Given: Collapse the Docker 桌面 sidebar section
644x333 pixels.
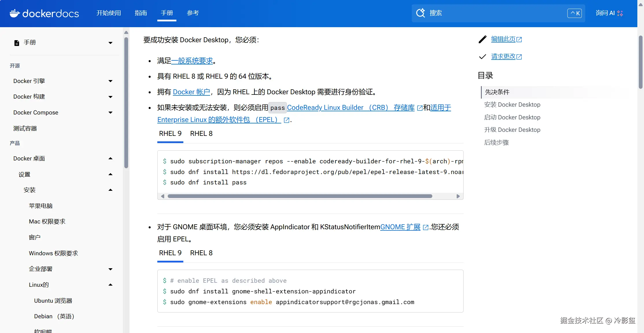Looking at the screenshot, I should (x=110, y=158).
